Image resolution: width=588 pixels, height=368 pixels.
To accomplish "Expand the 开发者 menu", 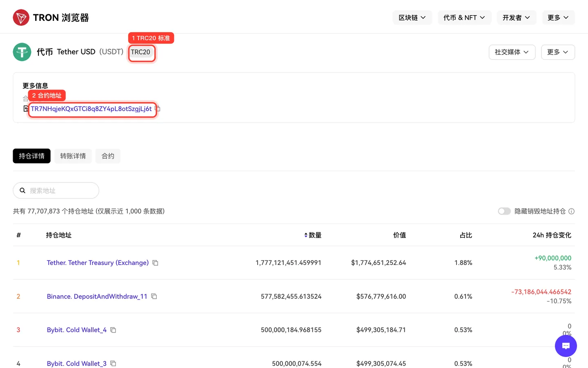I will click(516, 18).
